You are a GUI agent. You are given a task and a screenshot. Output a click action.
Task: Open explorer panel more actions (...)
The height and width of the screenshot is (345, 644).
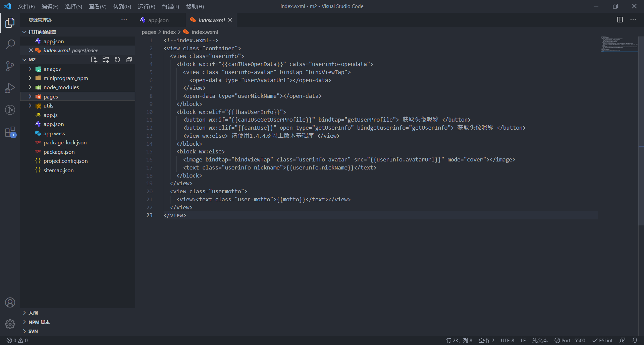[124, 20]
